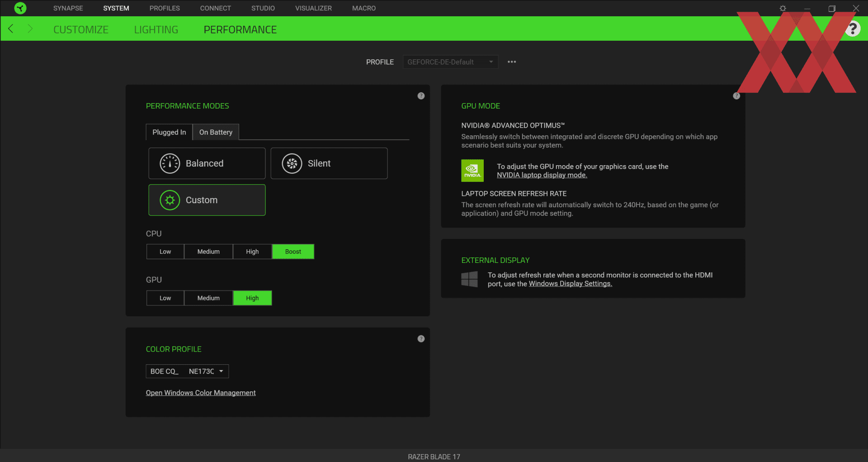Click the LAPTOP SCREEN REFRESH RATE label
This screenshot has height=462, width=868.
(514, 194)
